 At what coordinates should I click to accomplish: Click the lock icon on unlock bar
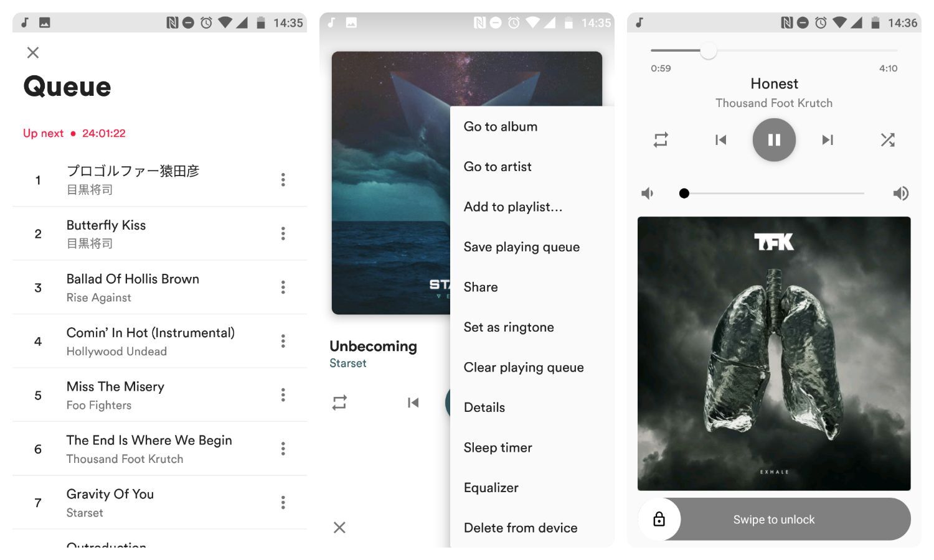point(659,519)
